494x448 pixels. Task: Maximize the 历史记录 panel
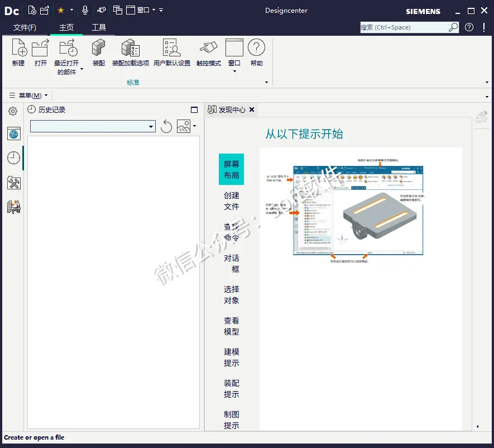[x=194, y=109]
